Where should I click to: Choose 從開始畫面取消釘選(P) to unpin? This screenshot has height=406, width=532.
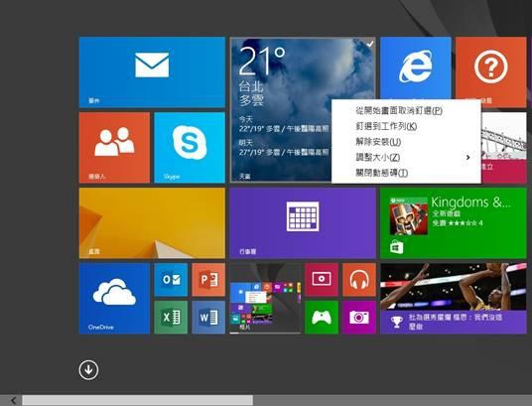coord(406,110)
